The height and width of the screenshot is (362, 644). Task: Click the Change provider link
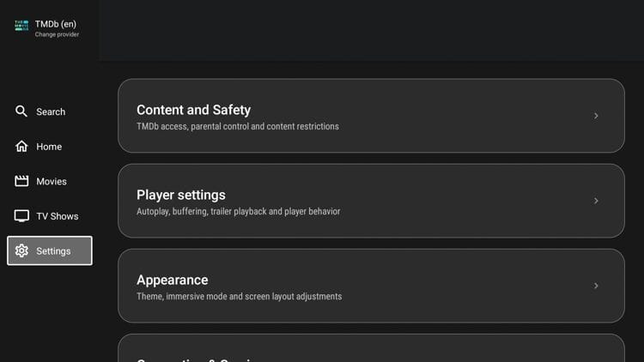coord(57,35)
